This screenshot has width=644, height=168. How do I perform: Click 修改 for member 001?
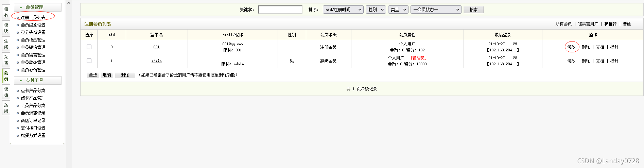point(571,47)
